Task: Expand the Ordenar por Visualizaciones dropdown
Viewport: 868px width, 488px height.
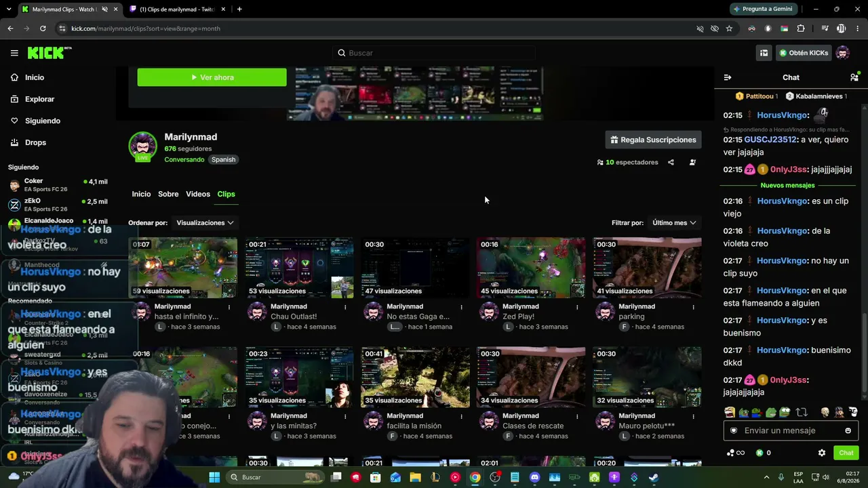Action: point(205,223)
